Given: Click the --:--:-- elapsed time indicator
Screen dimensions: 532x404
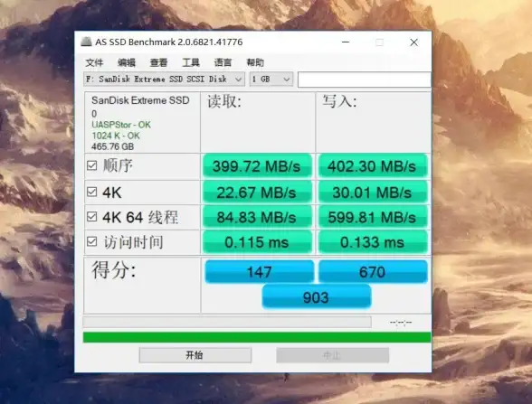Looking at the screenshot, I should pyautogui.click(x=401, y=322).
